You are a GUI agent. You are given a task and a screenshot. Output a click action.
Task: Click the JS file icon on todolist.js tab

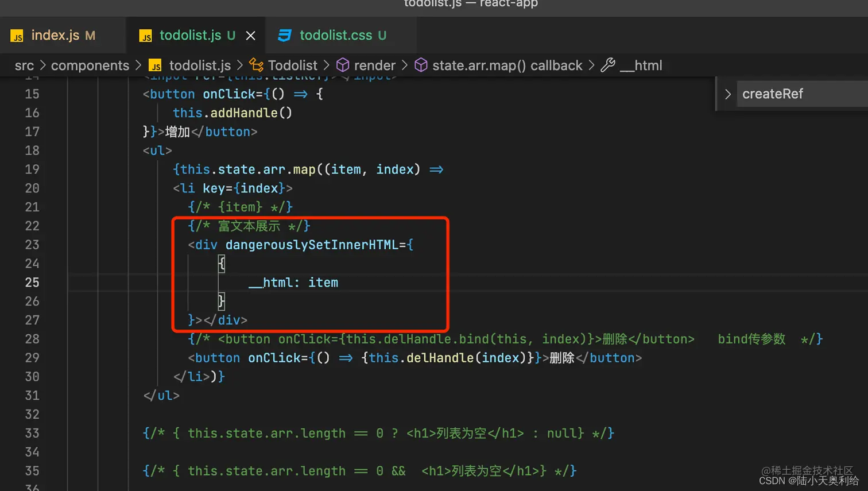click(x=146, y=36)
